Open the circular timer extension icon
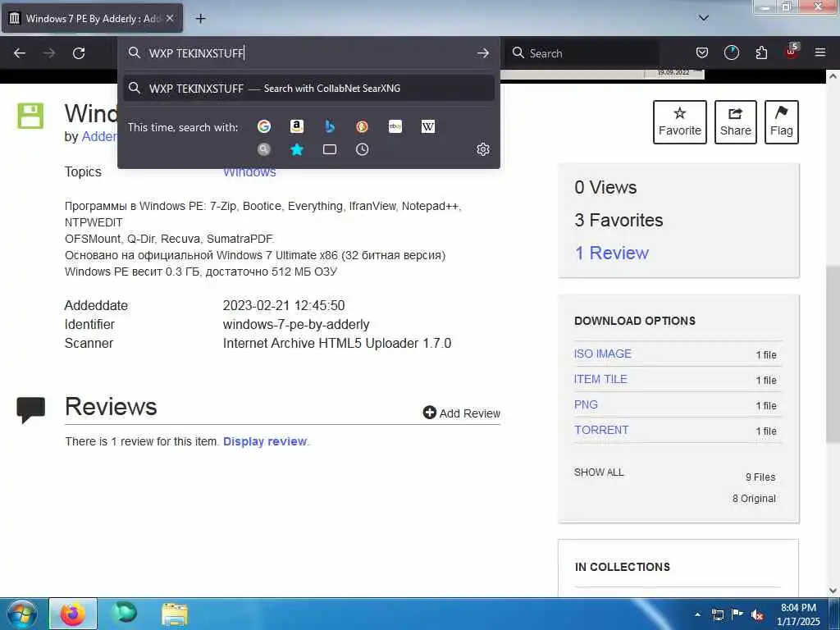The width and height of the screenshot is (840, 630). [x=731, y=52]
